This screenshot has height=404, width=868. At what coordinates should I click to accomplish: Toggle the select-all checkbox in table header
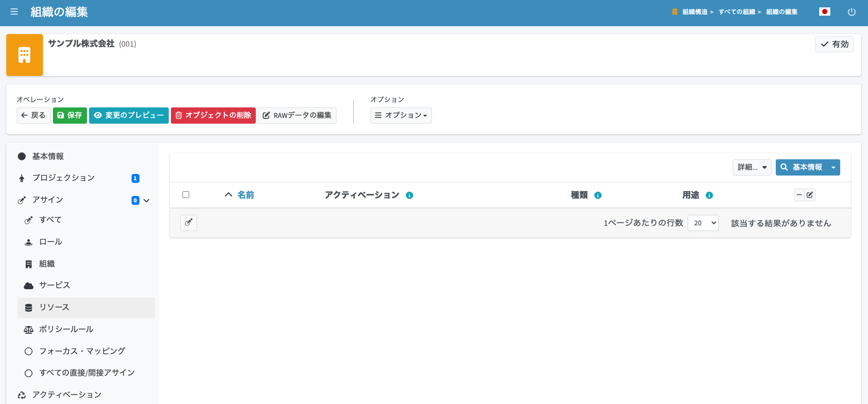[186, 195]
